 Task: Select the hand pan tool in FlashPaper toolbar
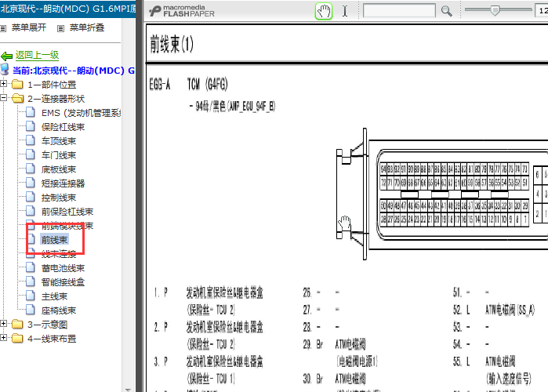(324, 11)
